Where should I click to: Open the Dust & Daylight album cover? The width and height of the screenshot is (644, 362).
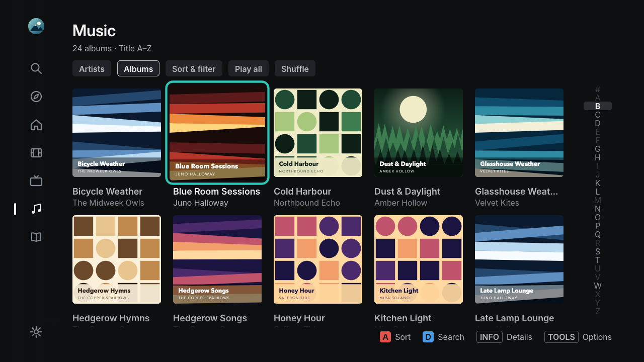point(419,133)
